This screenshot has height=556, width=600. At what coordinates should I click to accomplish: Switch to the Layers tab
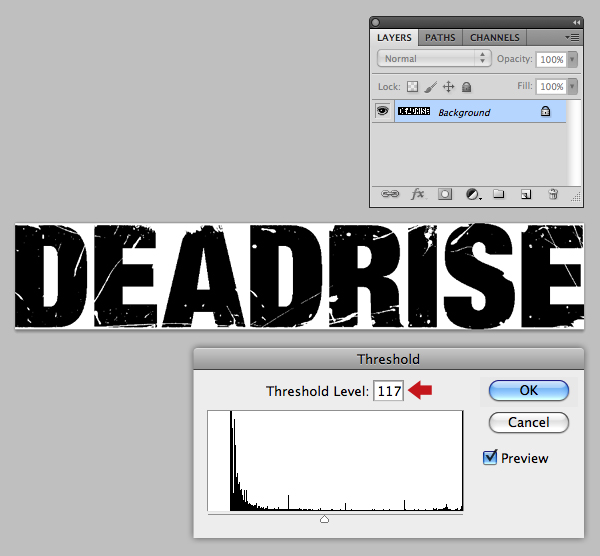point(394,38)
